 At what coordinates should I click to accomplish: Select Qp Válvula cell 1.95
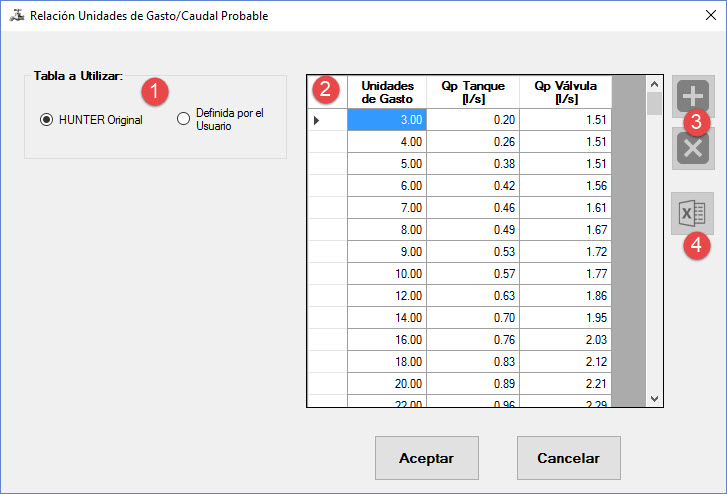pos(566,318)
